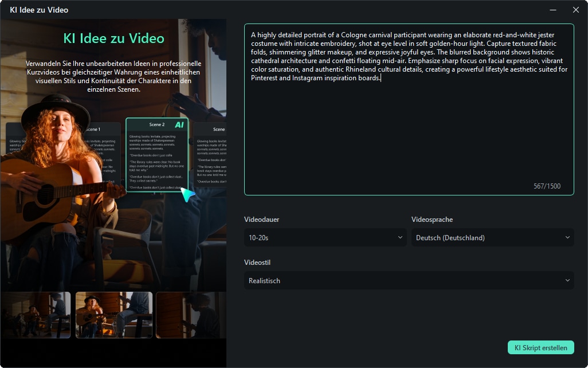
Task: Open the Videostil dropdown set to Realistisch
Action: click(409, 281)
